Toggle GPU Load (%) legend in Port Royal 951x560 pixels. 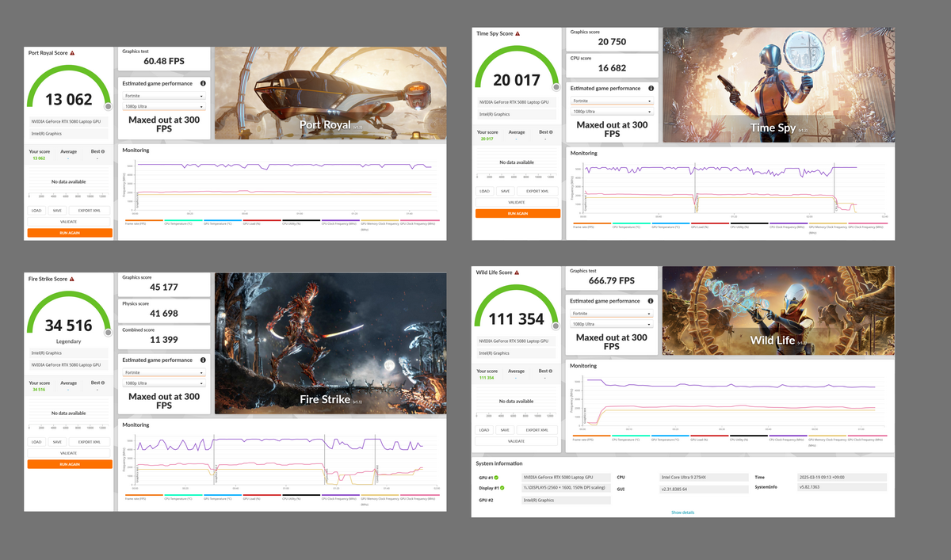[262, 223]
